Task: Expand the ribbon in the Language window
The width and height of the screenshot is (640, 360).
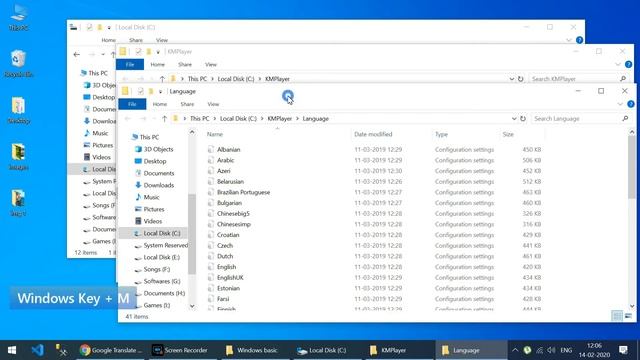Action: 620,104
